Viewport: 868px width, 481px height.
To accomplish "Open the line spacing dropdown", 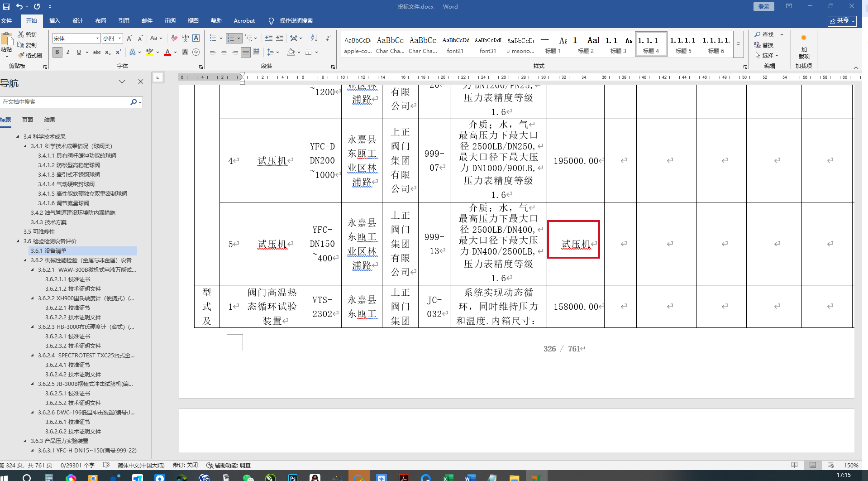I will (x=273, y=53).
